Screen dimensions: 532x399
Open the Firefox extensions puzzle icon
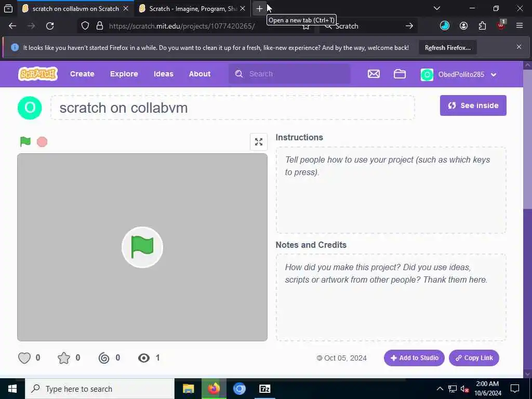coord(482,26)
